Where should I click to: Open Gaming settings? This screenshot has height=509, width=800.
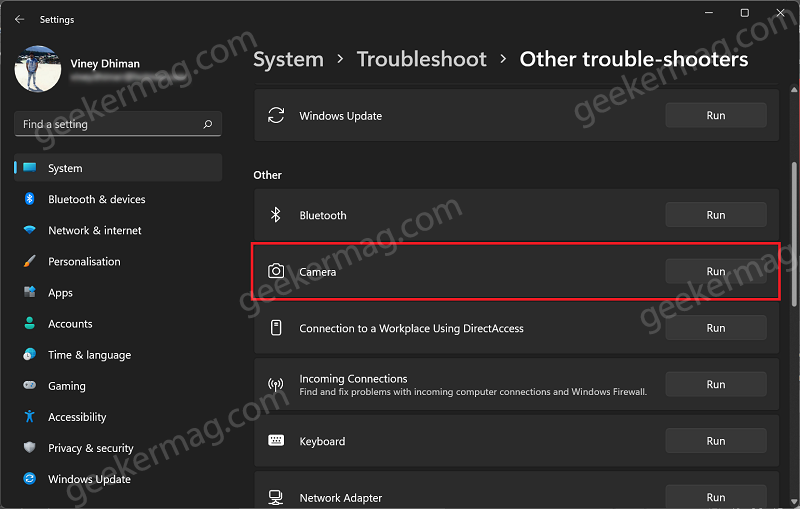pyautogui.click(x=118, y=386)
